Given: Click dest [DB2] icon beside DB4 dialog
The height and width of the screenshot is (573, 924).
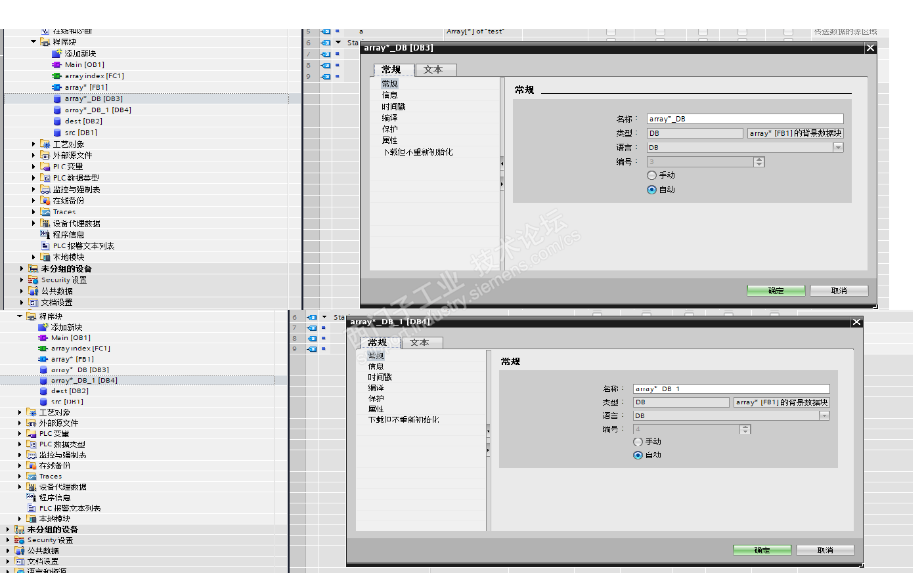Looking at the screenshot, I should pos(43,391).
